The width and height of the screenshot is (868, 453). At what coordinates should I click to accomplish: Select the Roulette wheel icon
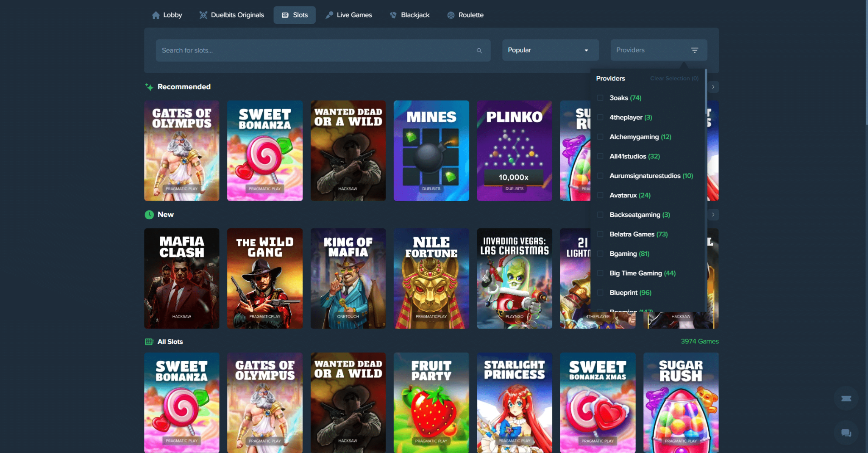click(451, 15)
